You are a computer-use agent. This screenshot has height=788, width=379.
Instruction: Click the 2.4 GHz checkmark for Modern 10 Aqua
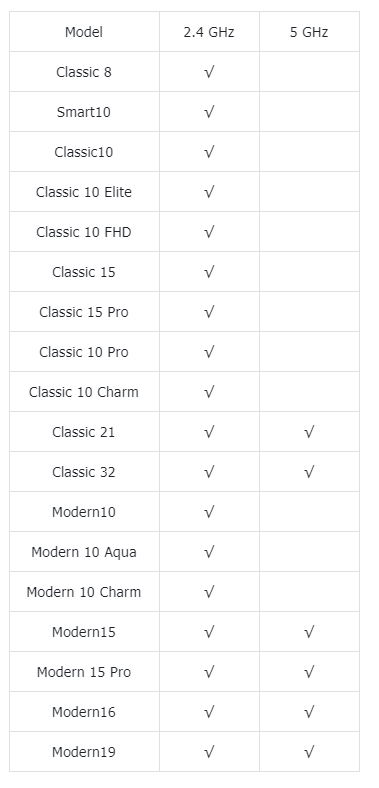[x=209, y=552]
